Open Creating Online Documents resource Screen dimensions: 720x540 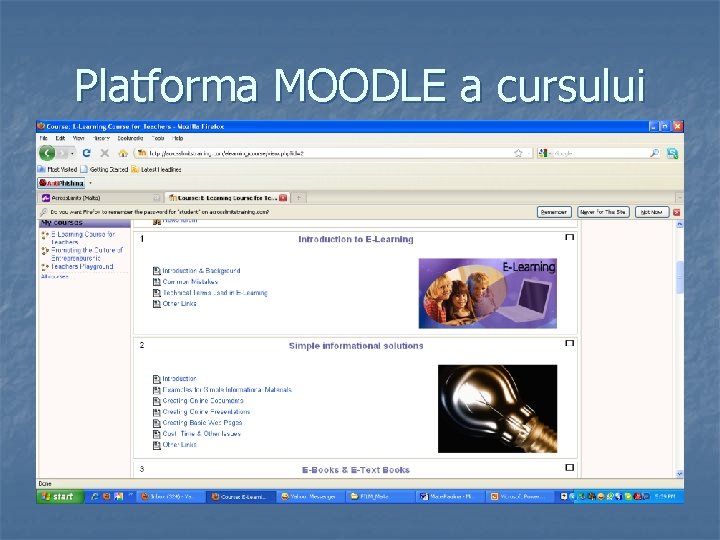pos(203,400)
